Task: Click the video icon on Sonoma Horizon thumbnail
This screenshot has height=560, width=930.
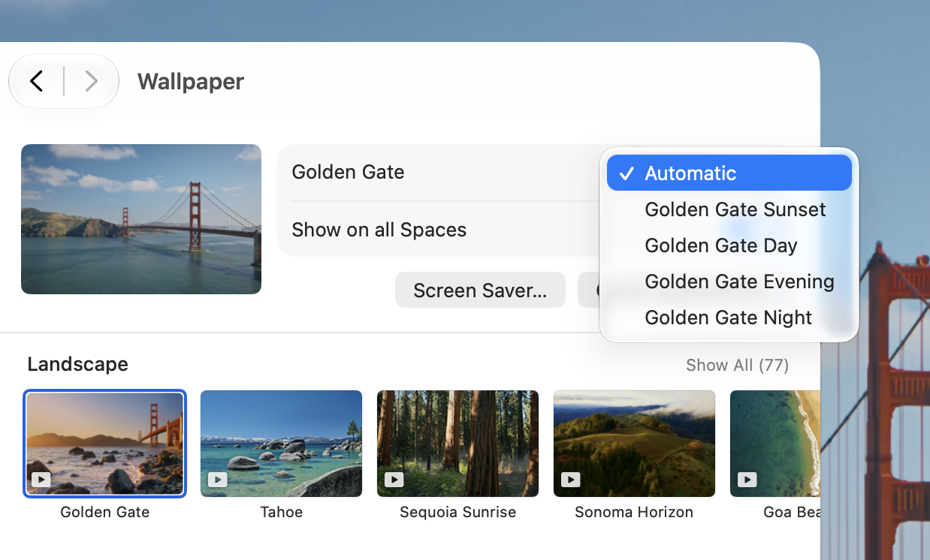Action: click(x=570, y=479)
